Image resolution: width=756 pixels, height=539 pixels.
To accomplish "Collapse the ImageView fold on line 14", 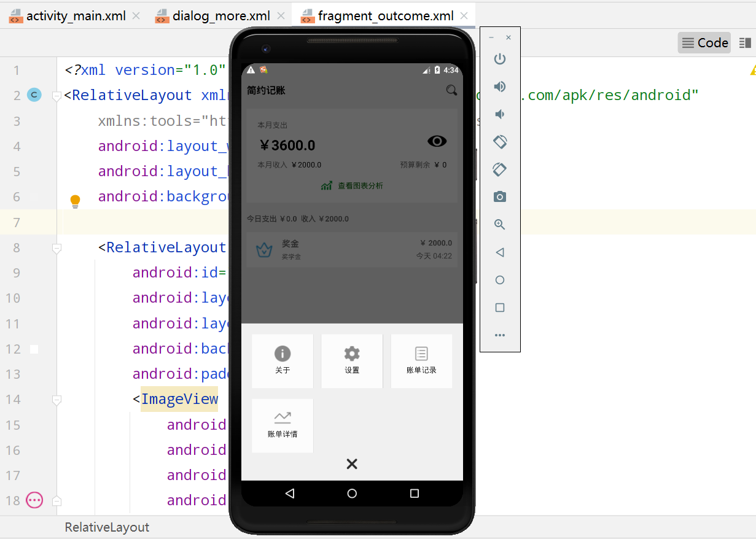I will [x=57, y=400].
